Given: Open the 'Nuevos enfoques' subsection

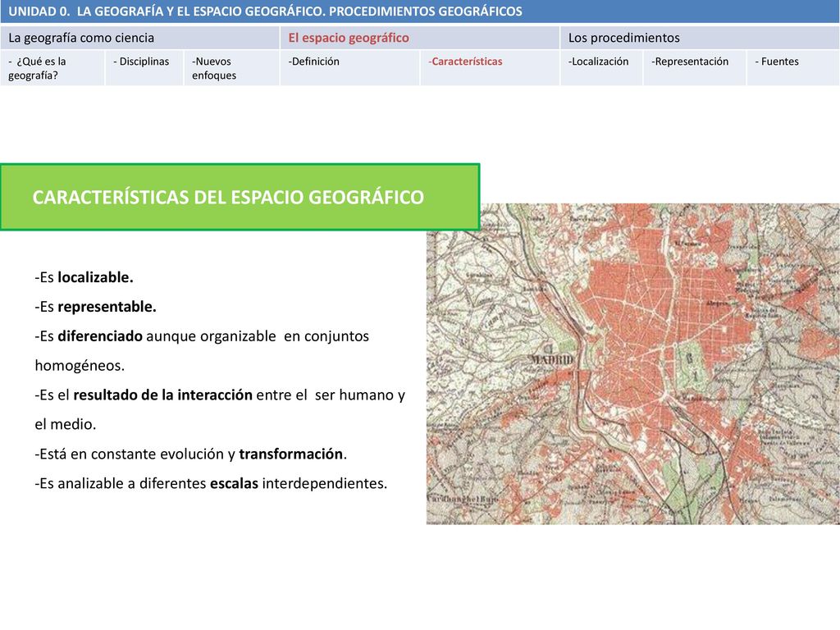Looking at the screenshot, I should pyautogui.click(x=231, y=68).
